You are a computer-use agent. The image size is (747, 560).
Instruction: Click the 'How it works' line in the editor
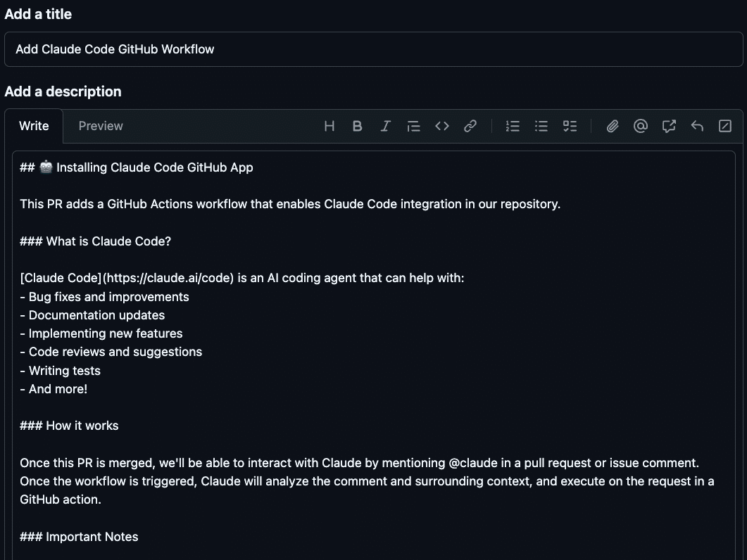pyautogui.click(x=69, y=425)
